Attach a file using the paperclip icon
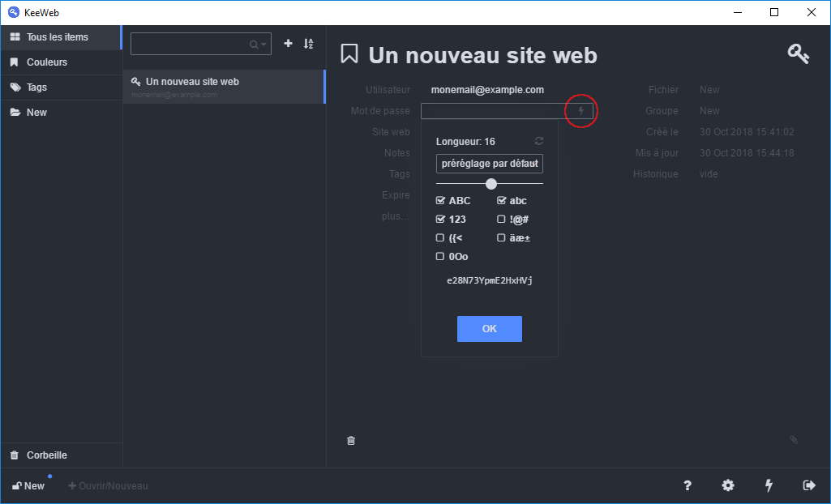 click(x=793, y=440)
